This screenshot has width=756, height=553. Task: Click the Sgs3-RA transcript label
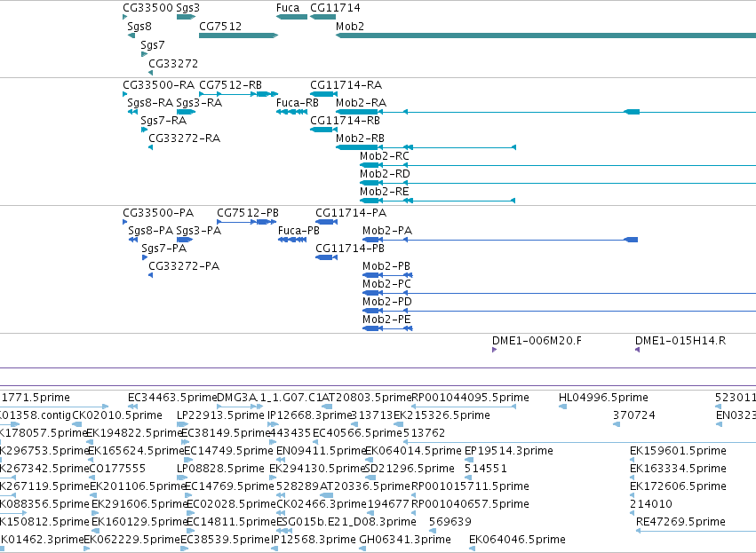(x=199, y=103)
